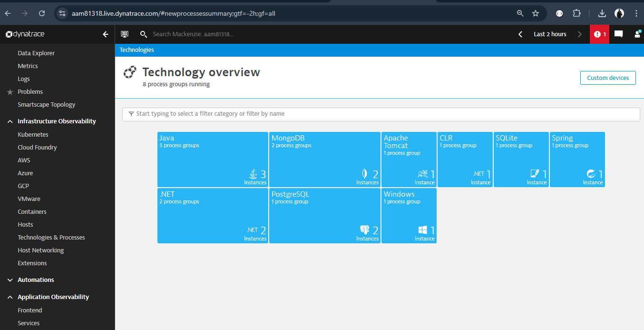
Task: Open Smartscape Topology
Action: click(x=47, y=105)
